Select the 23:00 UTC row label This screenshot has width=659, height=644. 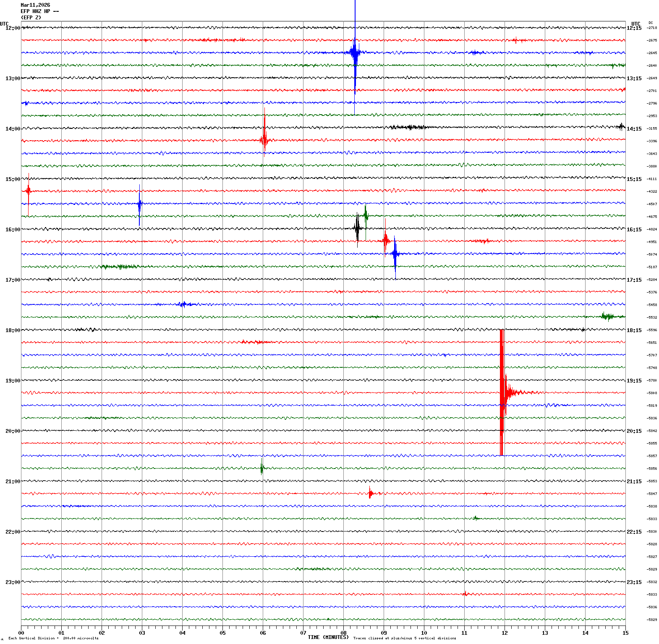tap(13, 582)
